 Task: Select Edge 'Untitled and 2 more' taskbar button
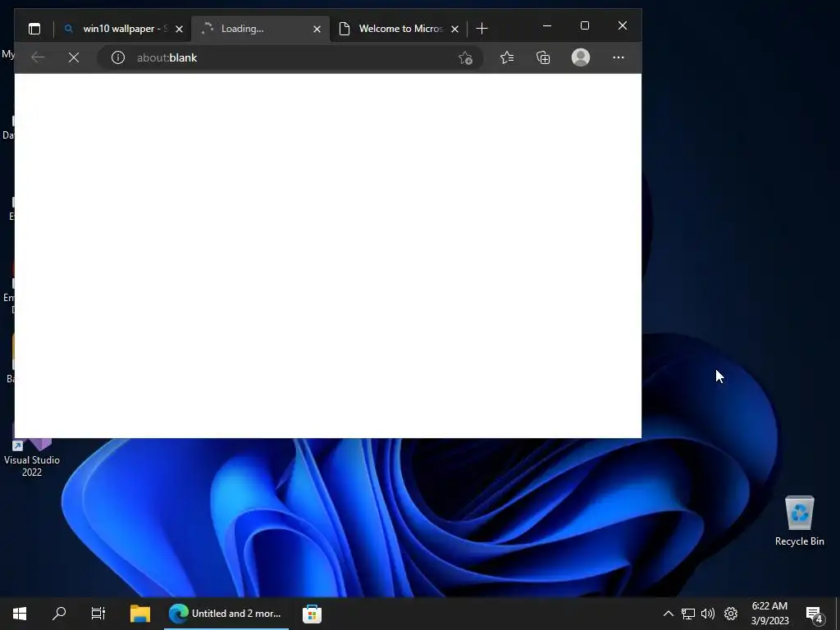226,614
